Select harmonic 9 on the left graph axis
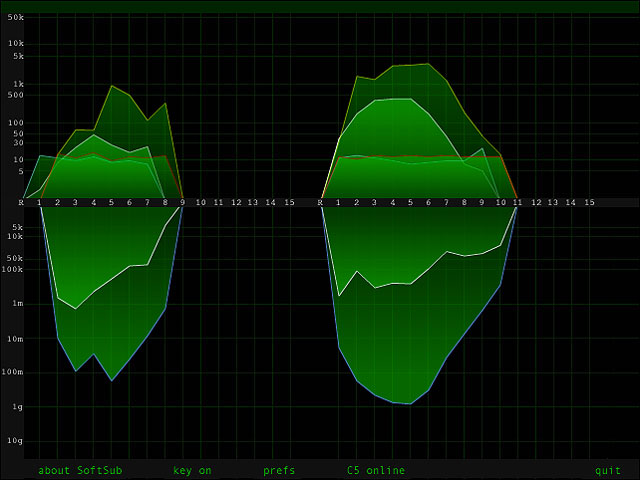 (182, 202)
